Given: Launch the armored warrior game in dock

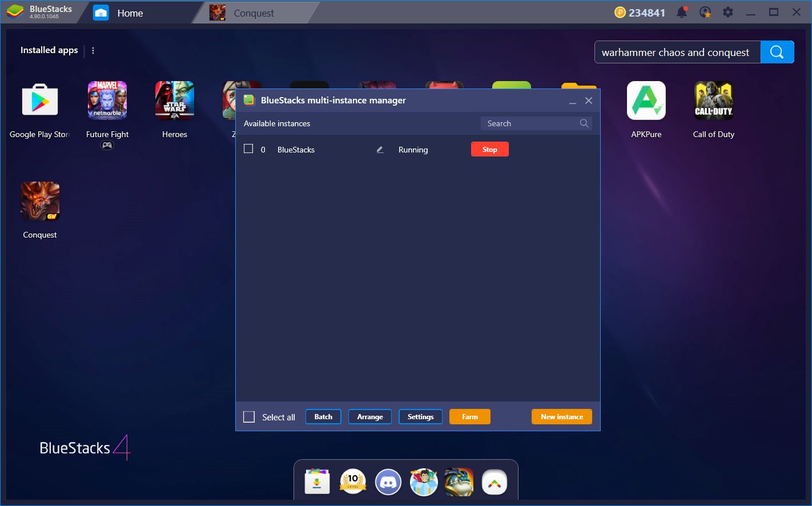Looking at the screenshot, I should click(459, 483).
